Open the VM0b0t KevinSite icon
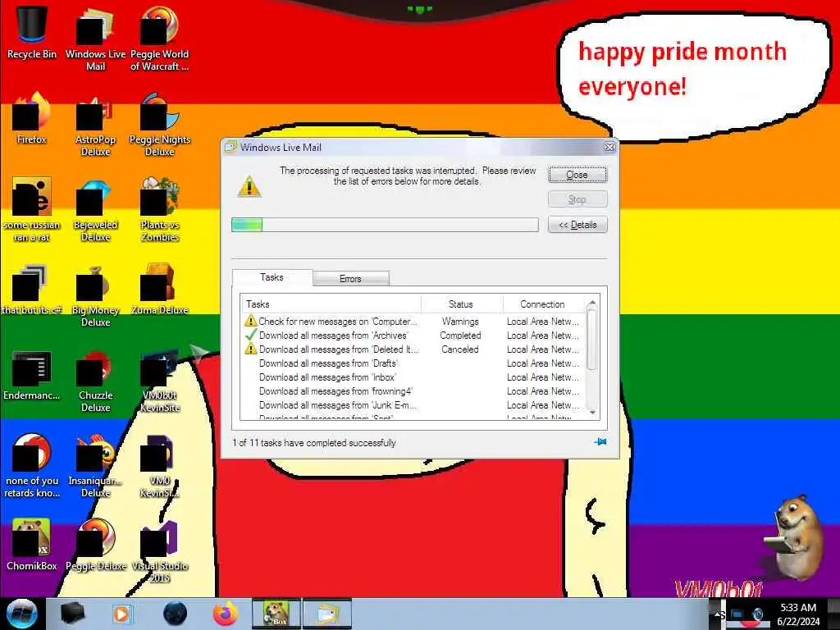The height and width of the screenshot is (630, 840). (160, 381)
